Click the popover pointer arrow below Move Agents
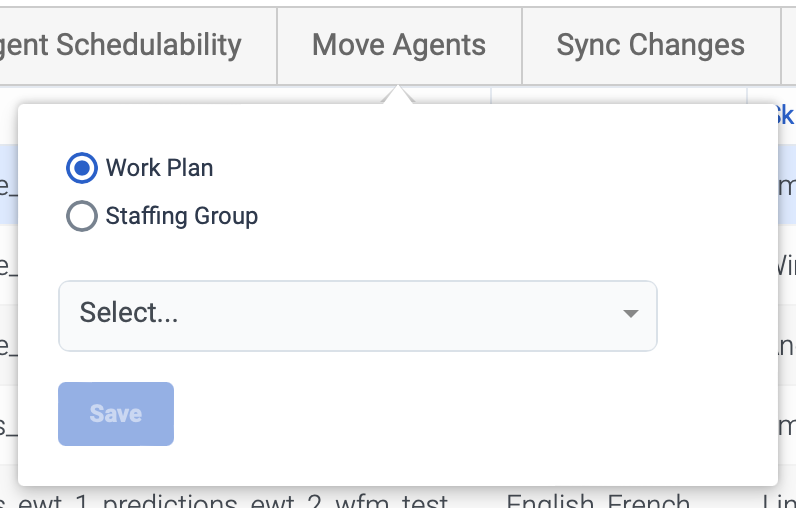 397,94
